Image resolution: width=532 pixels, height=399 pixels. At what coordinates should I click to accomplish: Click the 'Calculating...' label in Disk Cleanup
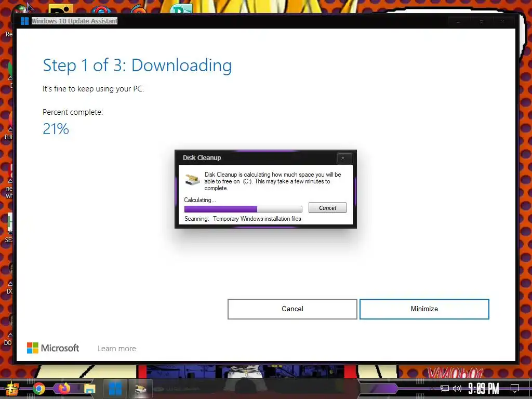coord(200,200)
